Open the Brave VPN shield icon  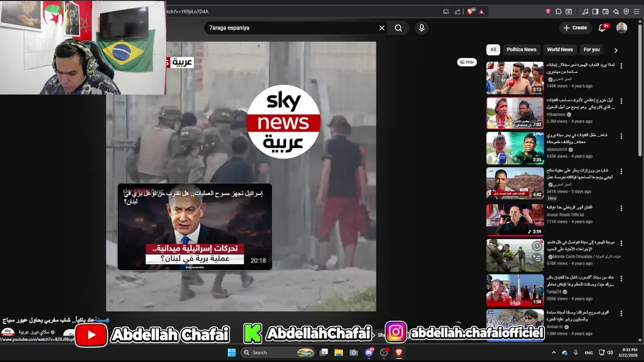[626, 12]
